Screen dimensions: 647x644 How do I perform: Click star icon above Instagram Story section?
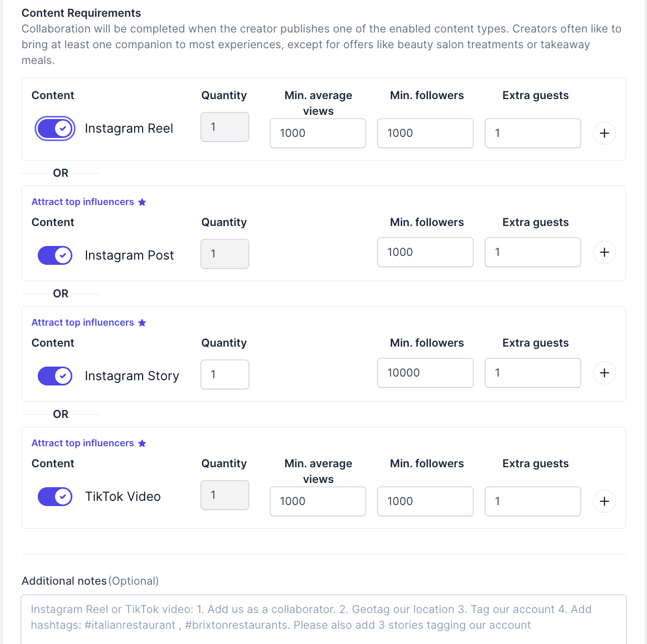pyautogui.click(x=142, y=323)
